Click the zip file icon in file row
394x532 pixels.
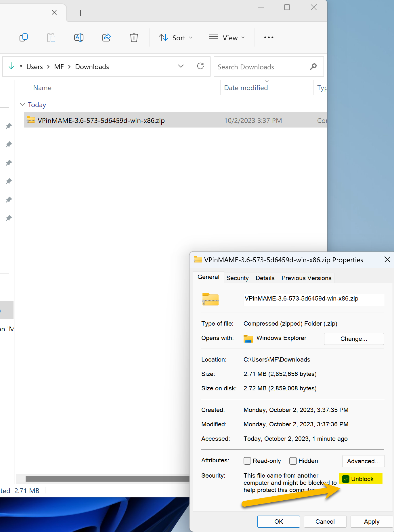31,120
